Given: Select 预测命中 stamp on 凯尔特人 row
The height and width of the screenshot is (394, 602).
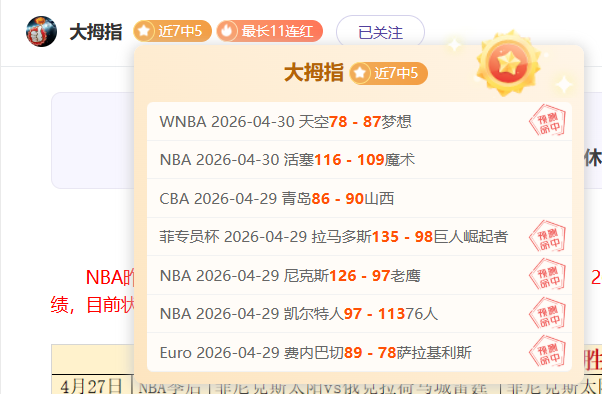Looking at the screenshot, I should (547, 313).
